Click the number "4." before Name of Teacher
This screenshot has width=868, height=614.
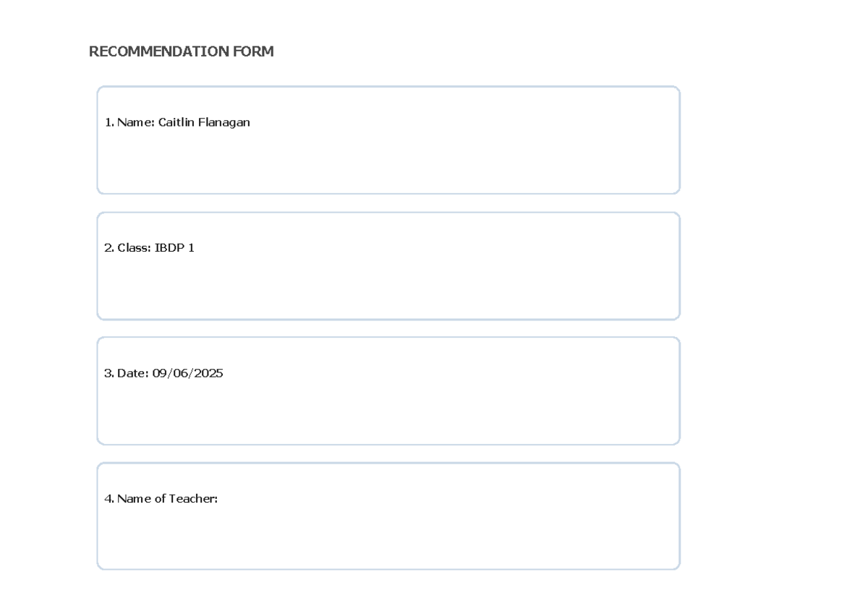(109, 498)
